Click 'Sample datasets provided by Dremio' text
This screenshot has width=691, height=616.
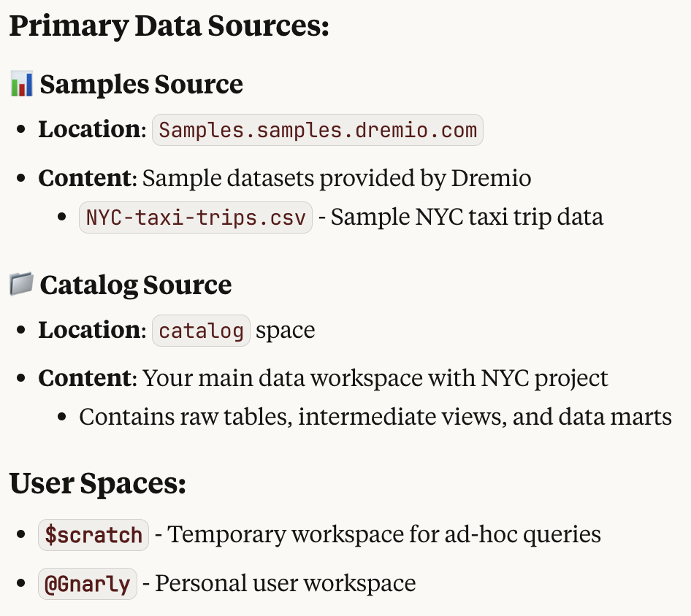337,178
